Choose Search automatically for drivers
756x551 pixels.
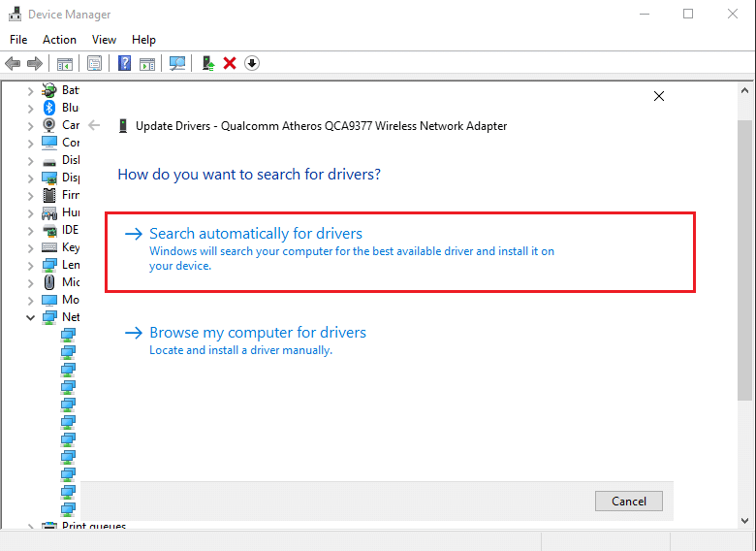click(x=256, y=234)
